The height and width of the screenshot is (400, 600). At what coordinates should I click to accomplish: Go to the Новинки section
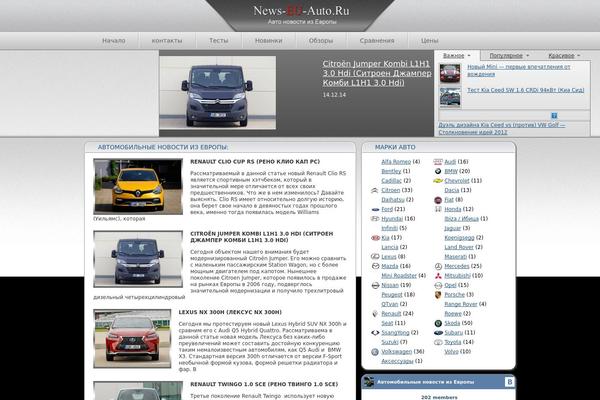(x=268, y=41)
